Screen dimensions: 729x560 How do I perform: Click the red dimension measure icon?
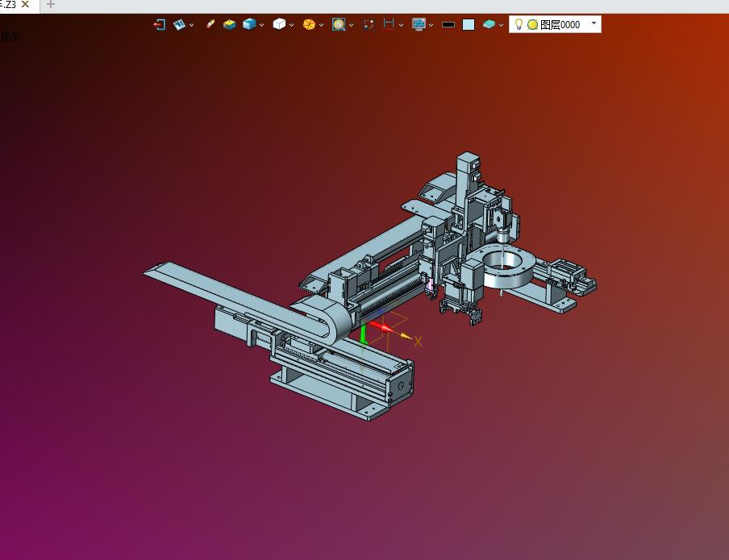point(389,24)
